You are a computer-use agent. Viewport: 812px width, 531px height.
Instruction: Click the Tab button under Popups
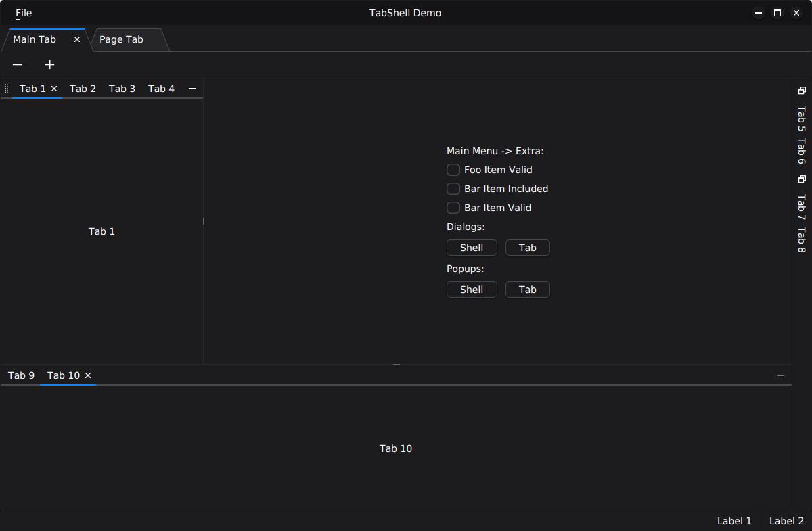tap(528, 290)
